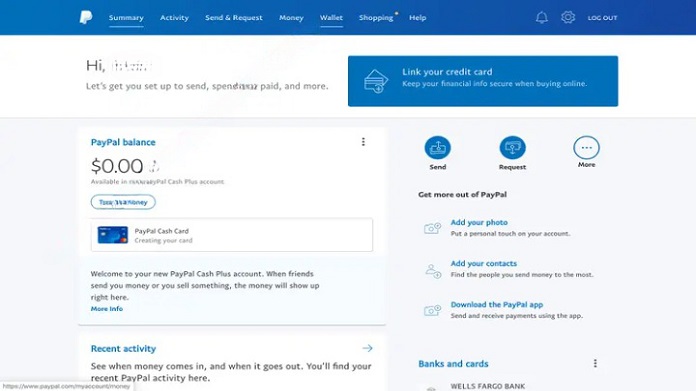Open Recent activity heading link
The image size is (696, 391).
(x=123, y=349)
